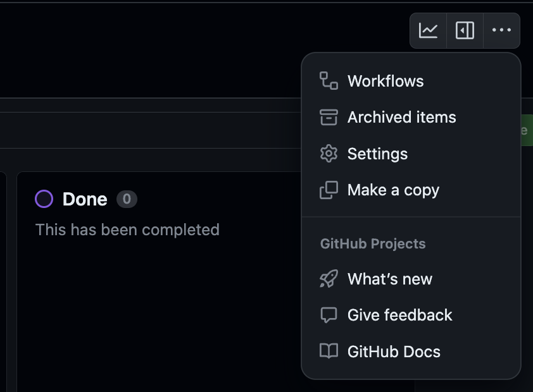Click the Archived items box icon
The width and height of the screenshot is (533, 392).
click(x=329, y=117)
